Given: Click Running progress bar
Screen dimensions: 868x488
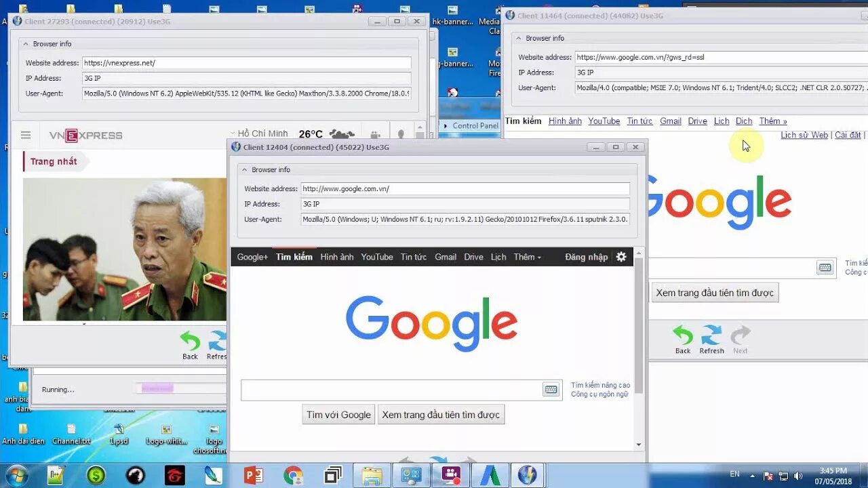Looking at the screenshot, I should (180, 388).
